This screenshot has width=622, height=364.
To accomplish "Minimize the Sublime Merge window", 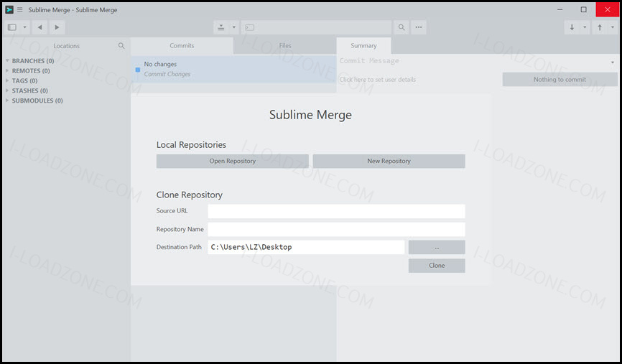I will (560, 9).
